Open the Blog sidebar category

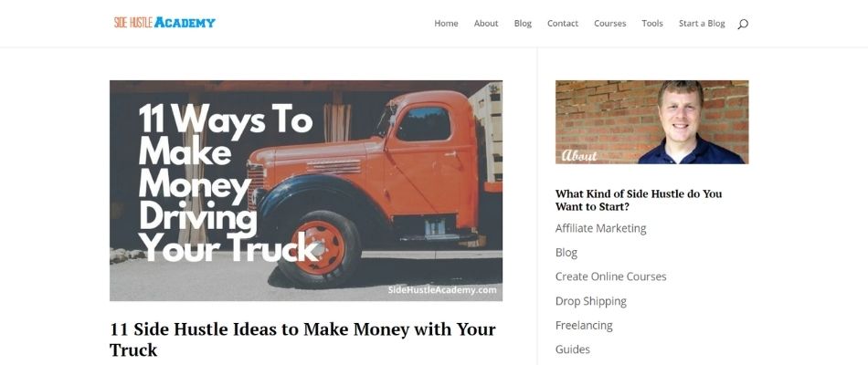[x=566, y=253]
